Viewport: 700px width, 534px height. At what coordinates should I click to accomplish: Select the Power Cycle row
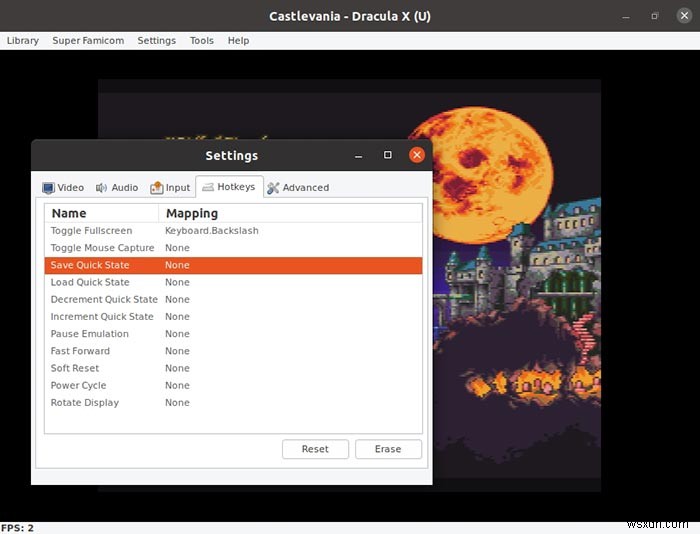click(x=233, y=386)
